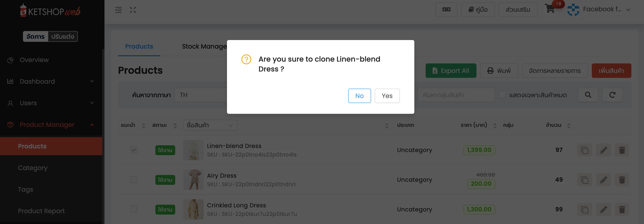Toggle recommended checkbox for Linen-blend Dress
This screenshot has height=224, width=644.
point(134,150)
